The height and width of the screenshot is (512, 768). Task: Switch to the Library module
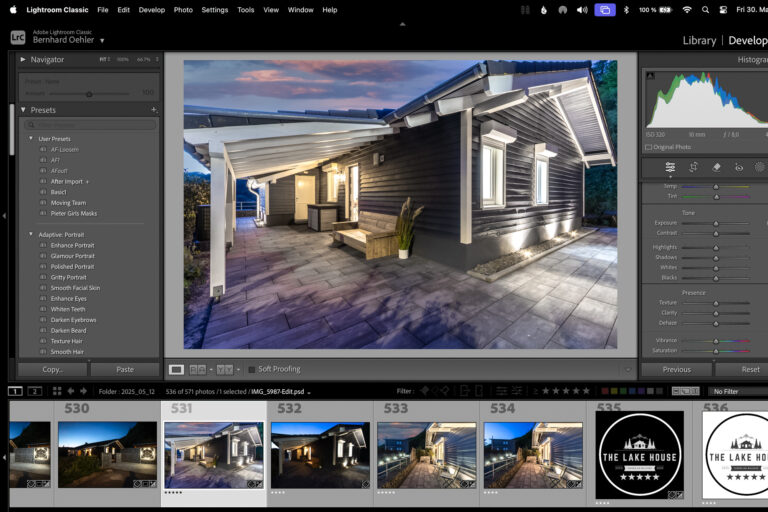tap(699, 41)
